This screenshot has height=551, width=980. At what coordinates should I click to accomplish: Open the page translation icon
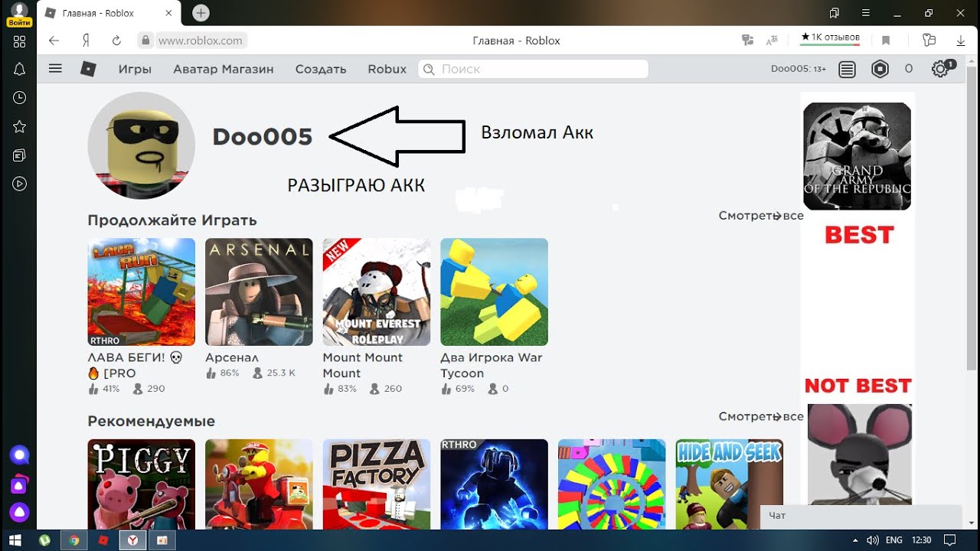tap(748, 41)
